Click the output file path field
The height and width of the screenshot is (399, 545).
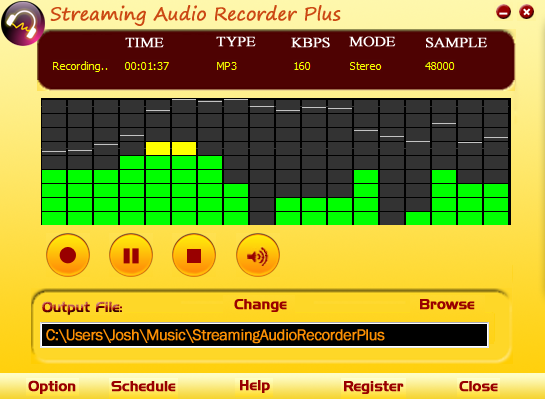click(x=265, y=335)
